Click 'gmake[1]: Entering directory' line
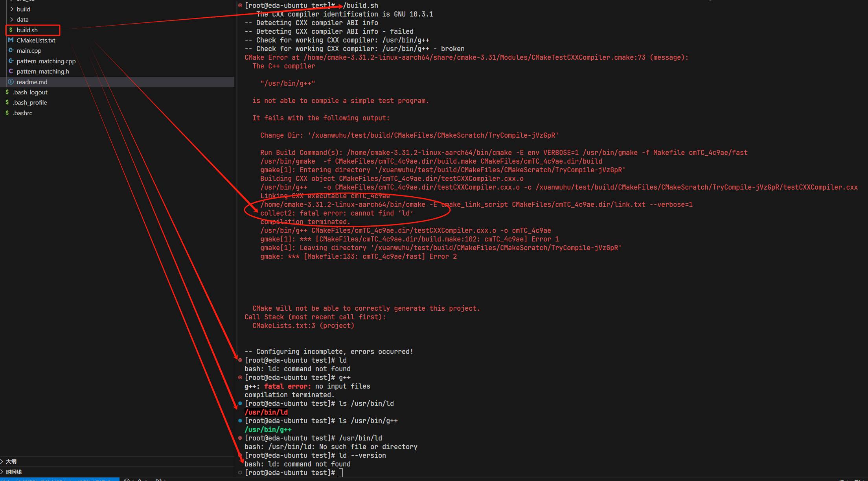Image resolution: width=868 pixels, height=481 pixels. 443,170
